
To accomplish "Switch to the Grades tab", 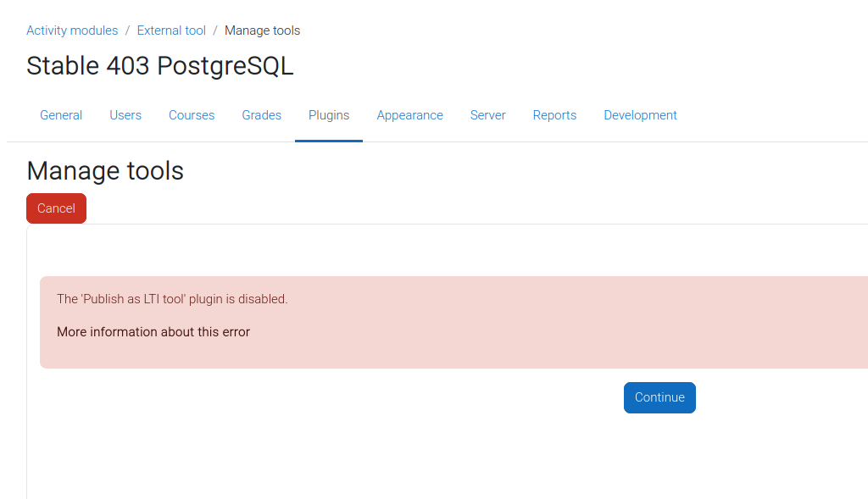I will click(x=261, y=115).
